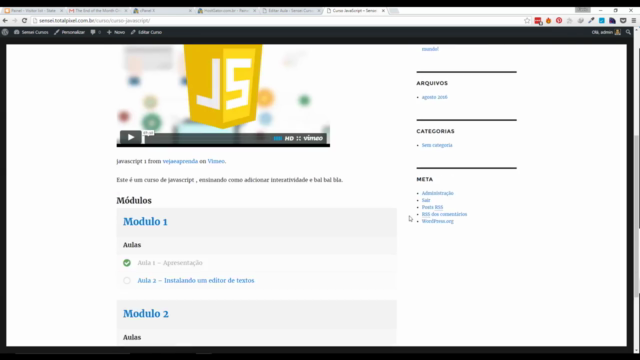This screenshot has width=640, height=360.
Task: Switch to the HostGator.com.br tab
Action: [226, 11]
